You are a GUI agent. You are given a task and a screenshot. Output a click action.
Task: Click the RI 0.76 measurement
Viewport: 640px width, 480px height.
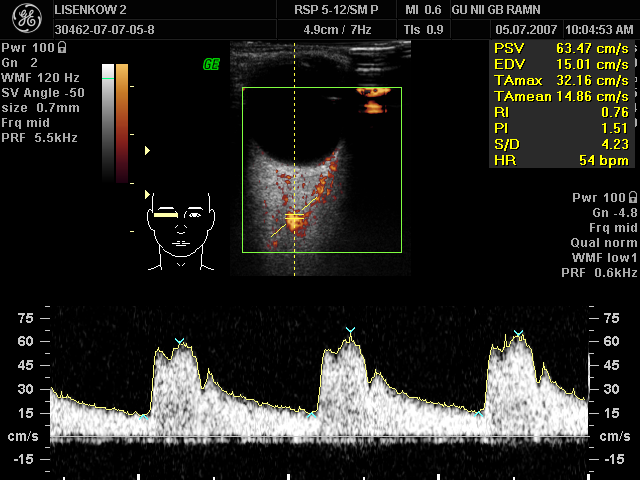point(561,112)
